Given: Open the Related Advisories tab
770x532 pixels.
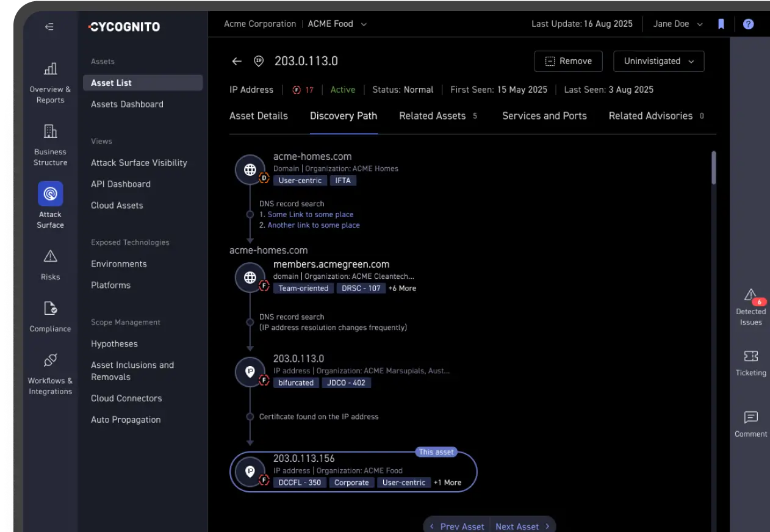Looking at the screenshot, I should point(657,116).
